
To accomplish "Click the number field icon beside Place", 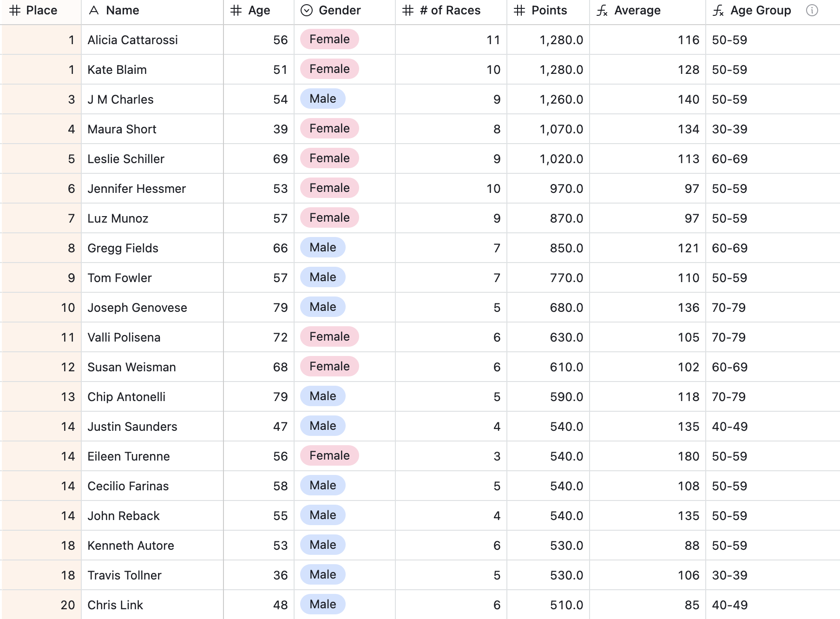I will click(x=15, y=10).
